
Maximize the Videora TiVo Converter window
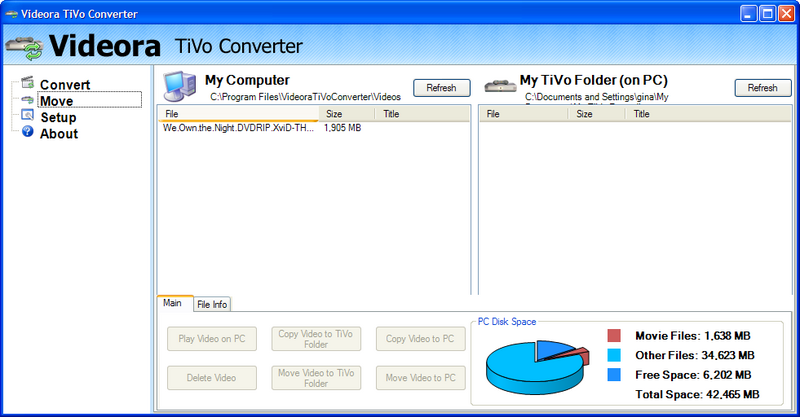pyautogui.click(x=767, y=14)
